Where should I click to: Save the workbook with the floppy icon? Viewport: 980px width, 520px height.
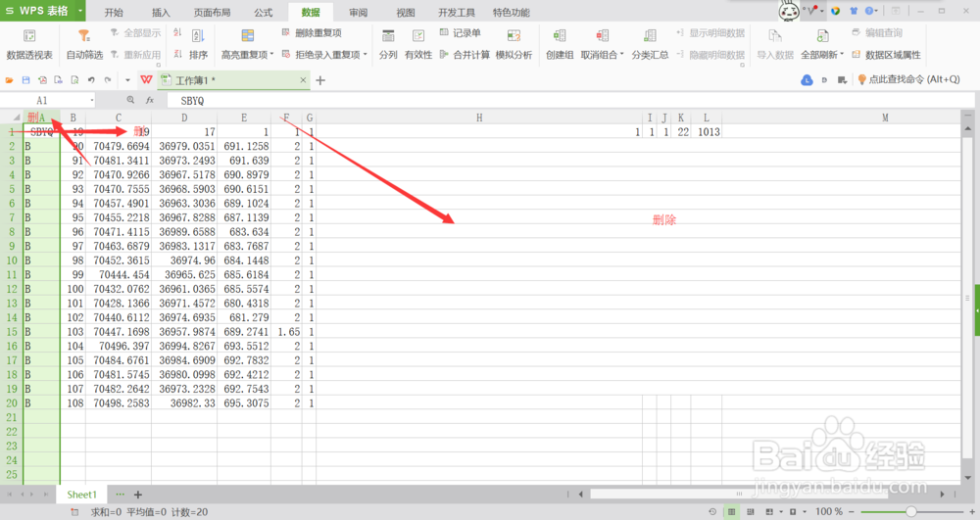[25, 80]
